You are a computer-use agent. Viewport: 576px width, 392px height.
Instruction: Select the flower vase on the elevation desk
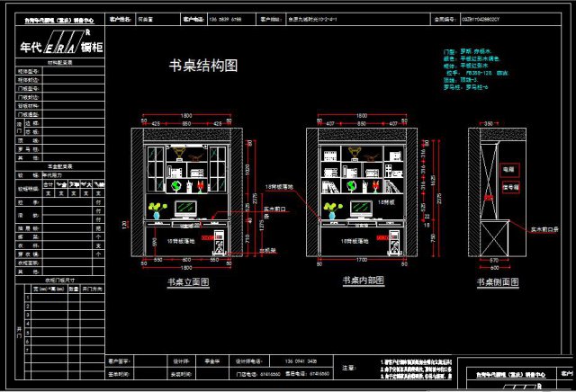tap(156, 210)
